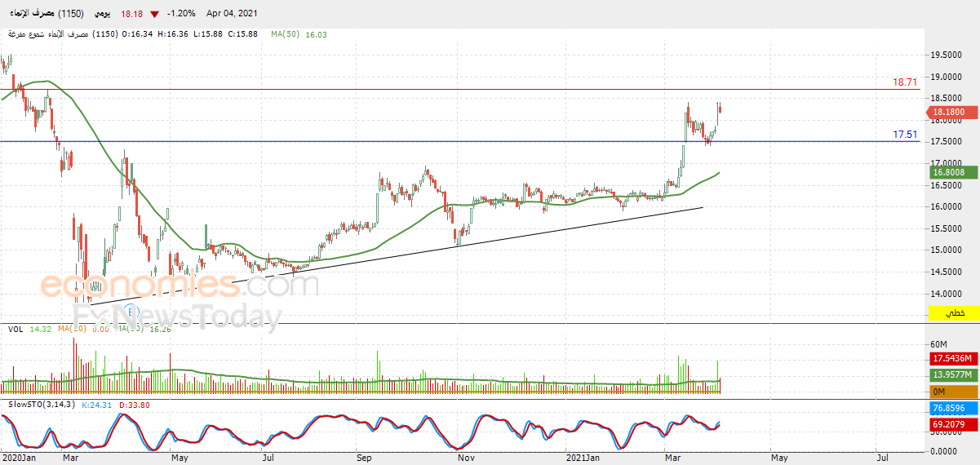The height and width of the screenshot is (465, 980).
Task: Click the orange 0M volume tag
Action: (951, 392)
